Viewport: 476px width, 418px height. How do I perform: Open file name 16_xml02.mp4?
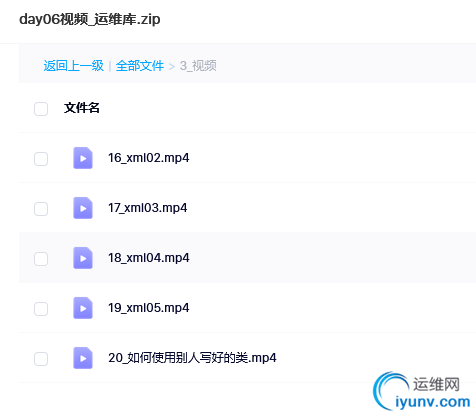[149, 158]
